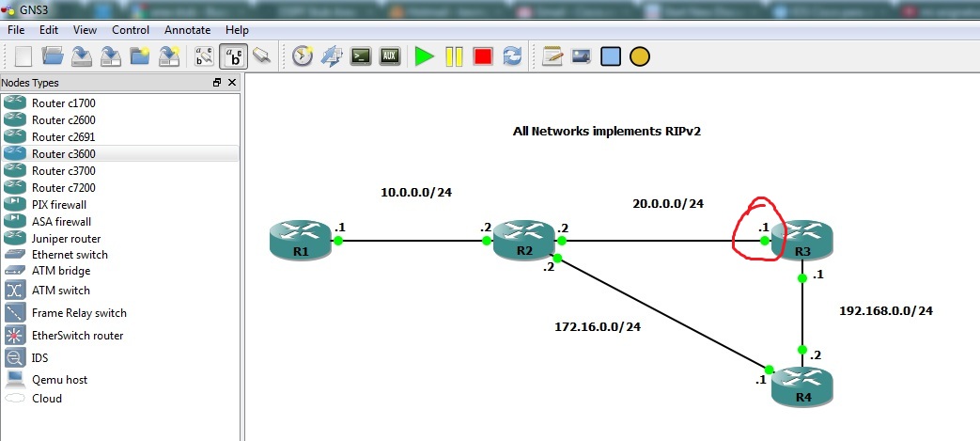The width and height of the screenshot is (980, 441).
Task: Select the Add a link cable tool
Action: click(262, 56)
